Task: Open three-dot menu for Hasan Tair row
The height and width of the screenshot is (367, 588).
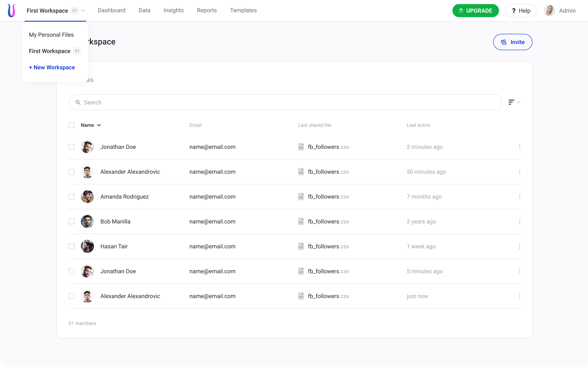Action: click(519, 246)
